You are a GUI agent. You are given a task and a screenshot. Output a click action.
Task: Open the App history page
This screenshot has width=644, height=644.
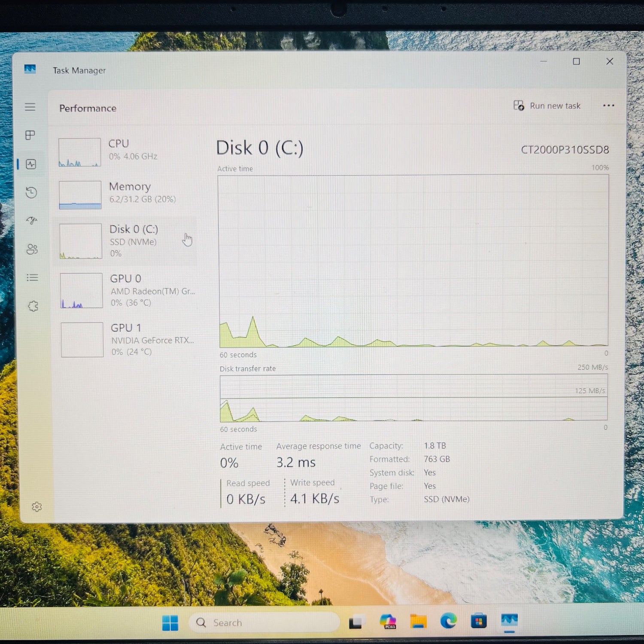tap(30, 193)
